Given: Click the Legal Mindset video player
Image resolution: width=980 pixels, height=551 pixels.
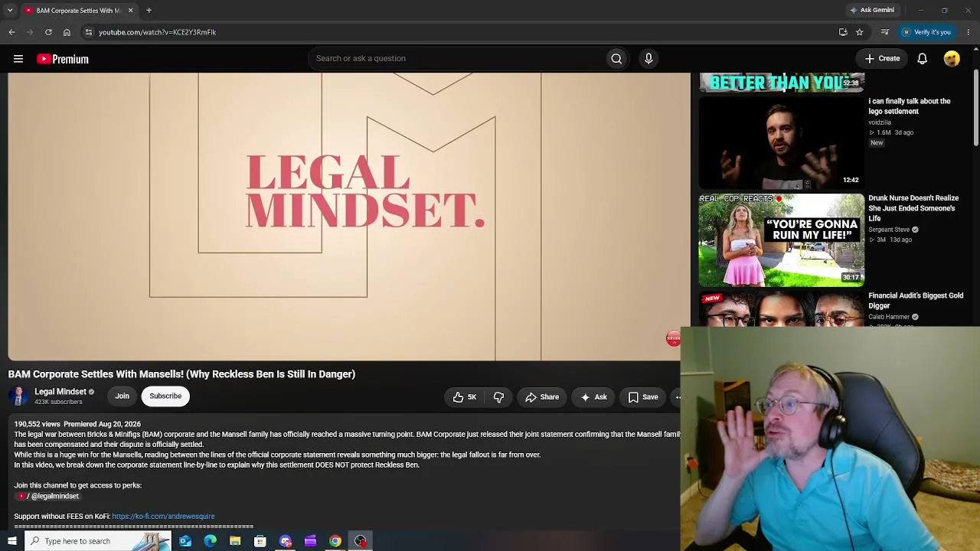Looking at the screenshot, I should click(x=349, y=217).
